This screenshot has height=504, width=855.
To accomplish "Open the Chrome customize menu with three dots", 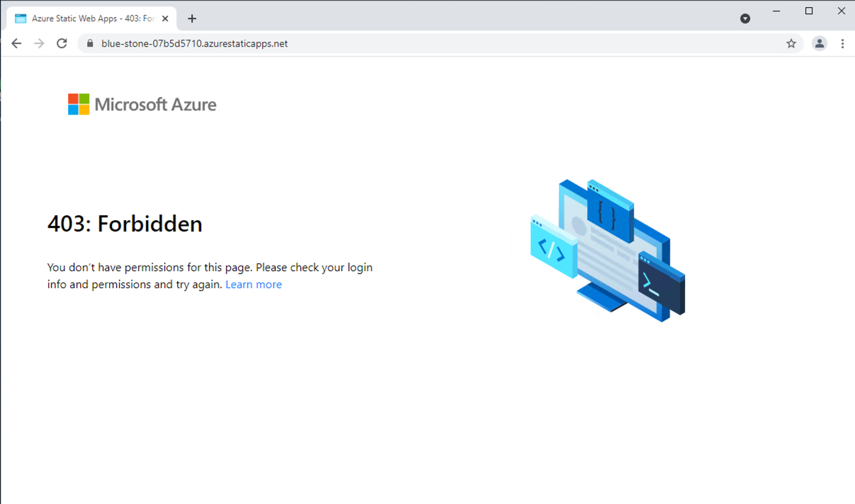I will click(x=842, y=43).
